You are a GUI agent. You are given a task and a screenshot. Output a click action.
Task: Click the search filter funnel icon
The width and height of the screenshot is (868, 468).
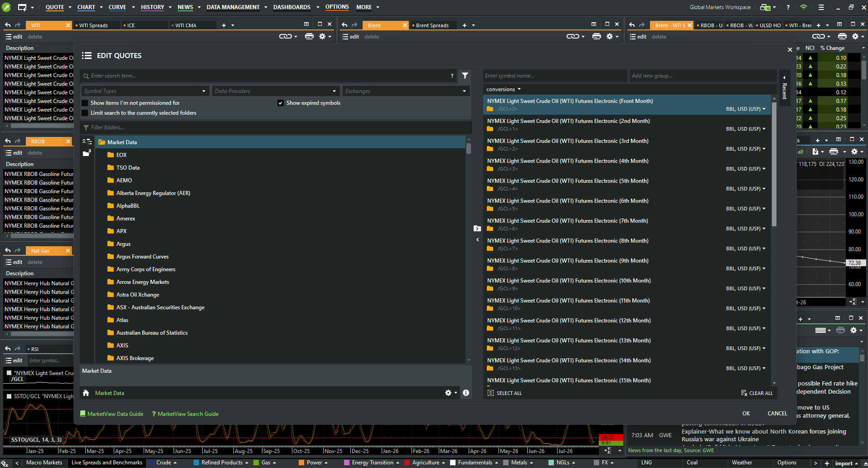click(465, 76)
